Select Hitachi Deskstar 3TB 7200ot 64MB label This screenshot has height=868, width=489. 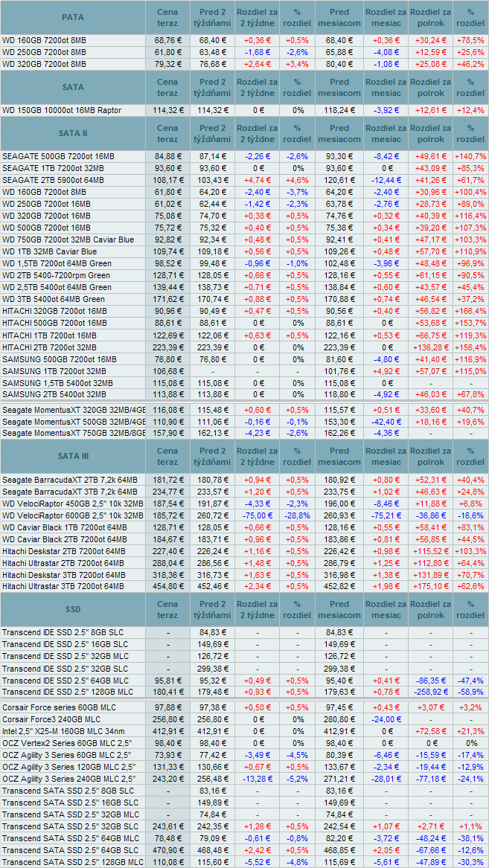click(64, 575)
